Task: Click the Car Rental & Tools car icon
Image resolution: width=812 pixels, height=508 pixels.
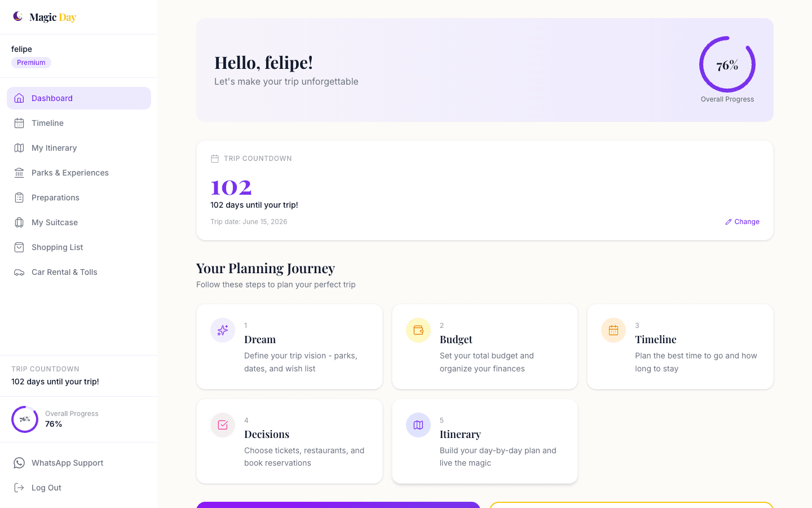Action: click(x=19, y=272)
